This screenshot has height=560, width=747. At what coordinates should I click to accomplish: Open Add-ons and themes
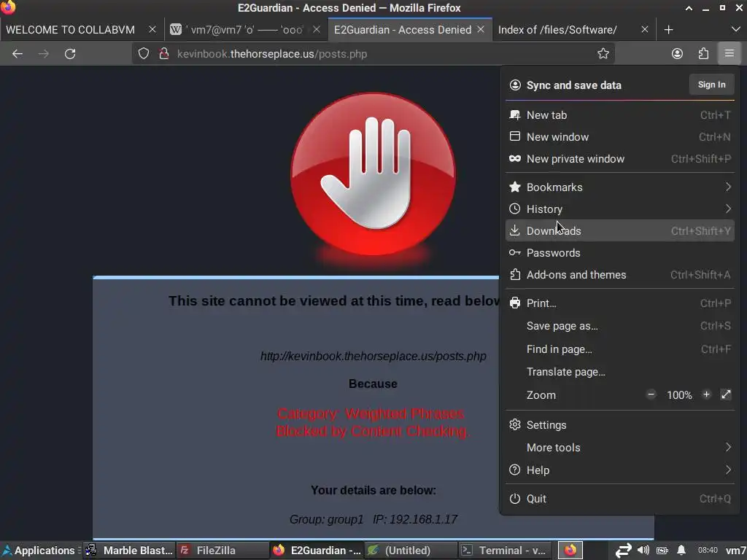pos(620,275)
